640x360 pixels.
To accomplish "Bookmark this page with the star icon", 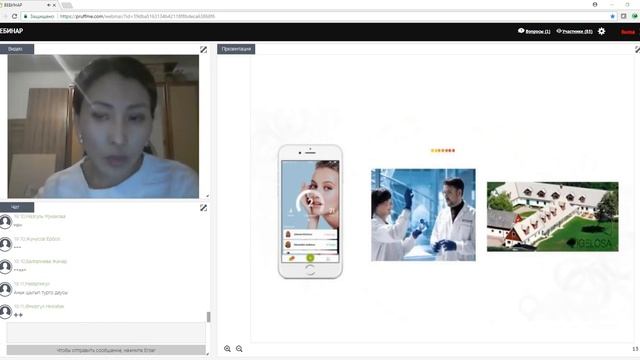I will tap(612, 16).
